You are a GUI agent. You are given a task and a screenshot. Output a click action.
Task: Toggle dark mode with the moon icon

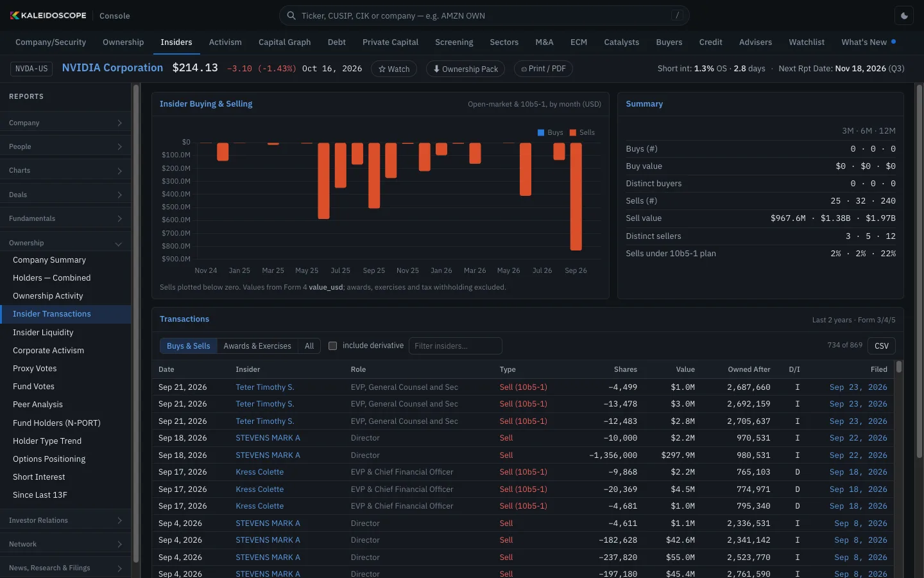(x=905, y=15)
